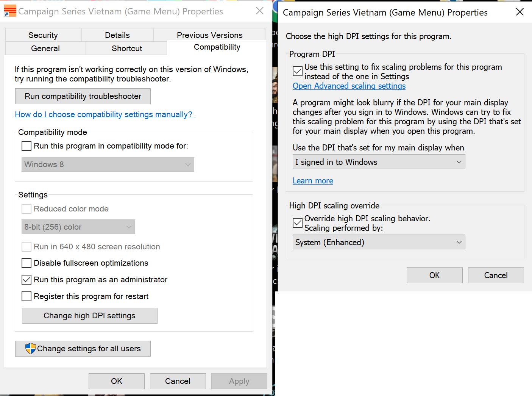Switch to the Security tab

(43, 35)
